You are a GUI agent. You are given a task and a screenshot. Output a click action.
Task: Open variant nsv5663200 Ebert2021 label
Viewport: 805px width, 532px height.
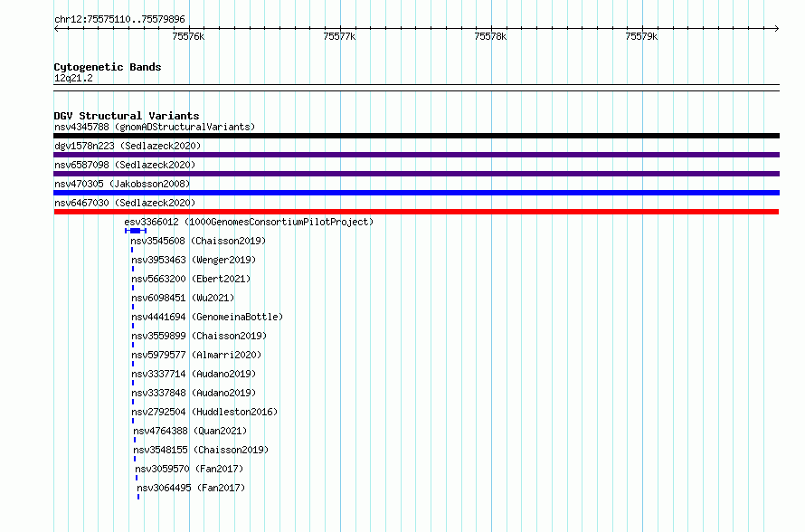(x=191, y=279)
